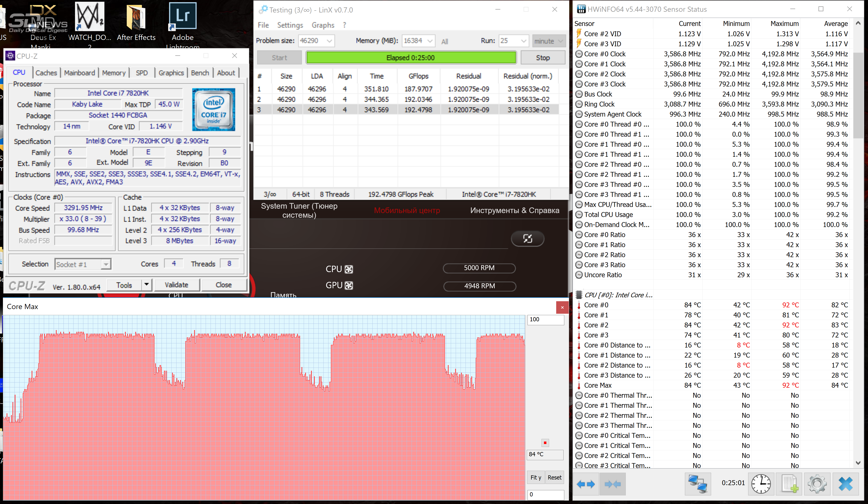Image resolution: width=868 pixels, height=504 pixels.
Task: Click the Close button in CPU-Z
Action: point(224,285)
